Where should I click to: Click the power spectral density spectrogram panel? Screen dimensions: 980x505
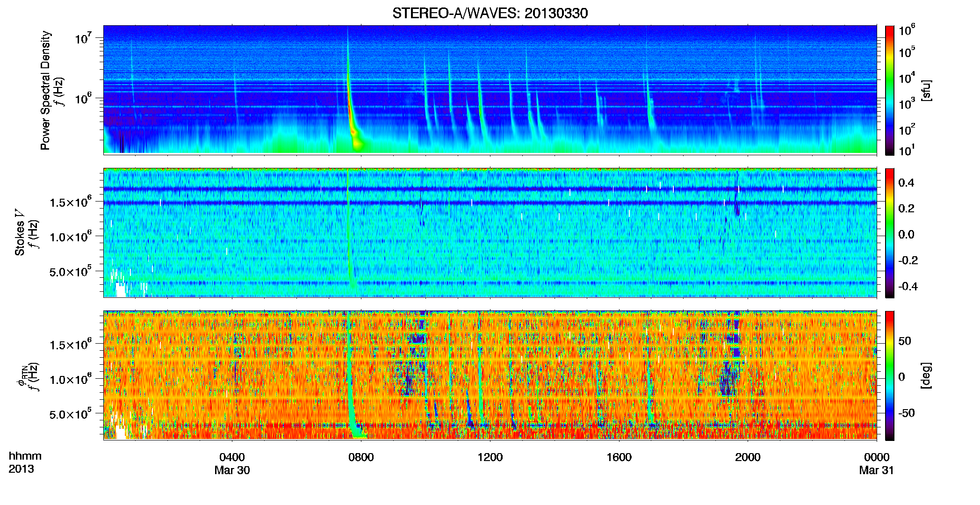pyautogui.click(x=490, y=90)
